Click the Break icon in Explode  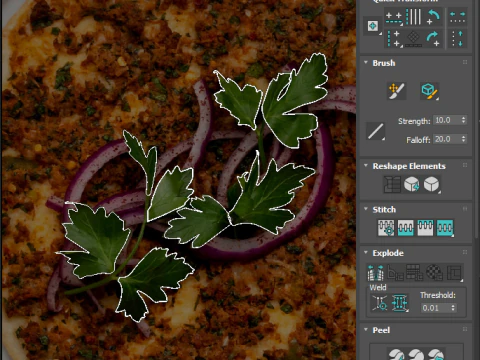click(x=375, y=272)
